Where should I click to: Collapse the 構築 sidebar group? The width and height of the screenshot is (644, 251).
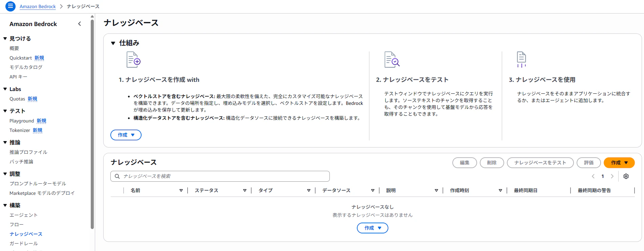click(x=5, y=205)
